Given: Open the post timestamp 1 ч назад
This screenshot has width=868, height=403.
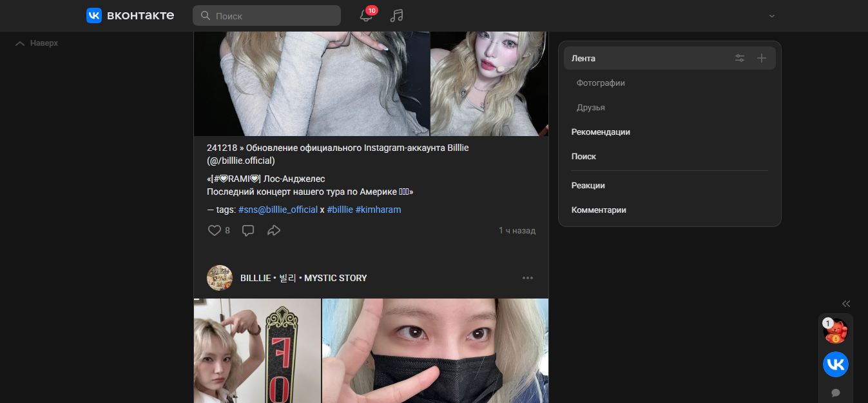Looking at the screenshot, I should click(x=517, y=230).
